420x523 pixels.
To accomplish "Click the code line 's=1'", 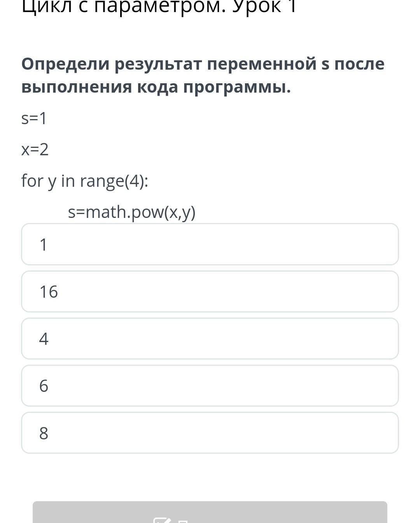I will tap(34, 118).
